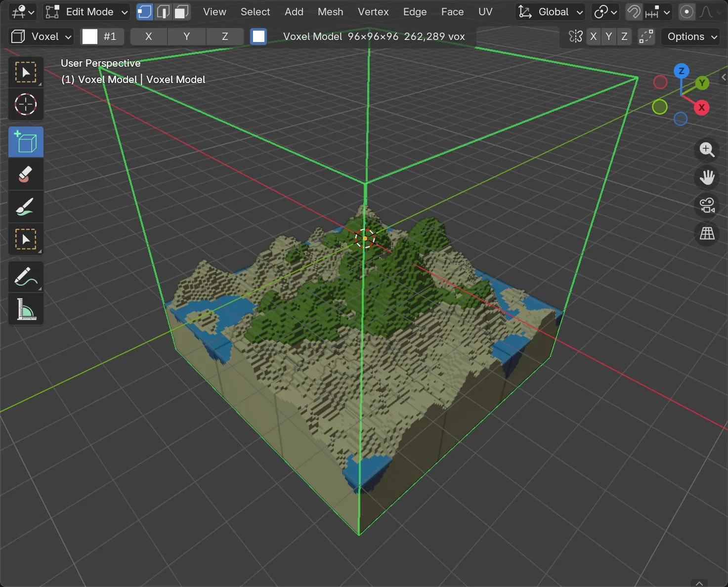This screenshot has width=728, height=587.
Task: Open the Select menu
Action: pos(255,12)
